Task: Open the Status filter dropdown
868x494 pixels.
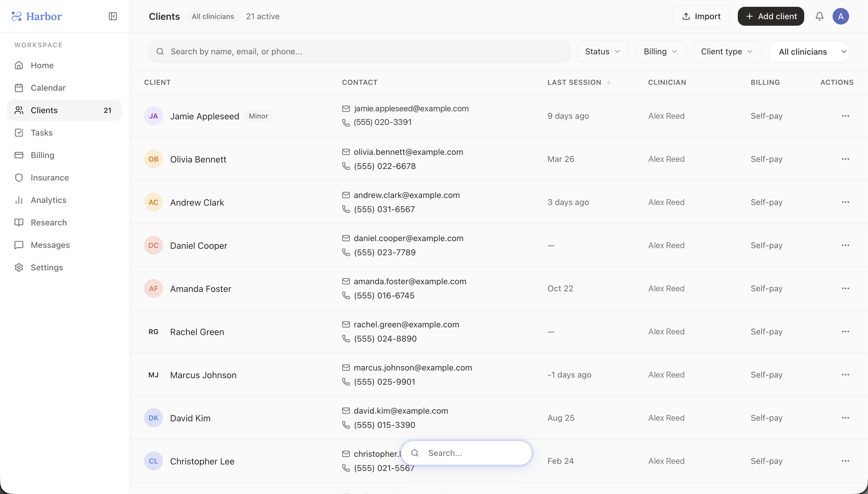Action: pos(603,52)
